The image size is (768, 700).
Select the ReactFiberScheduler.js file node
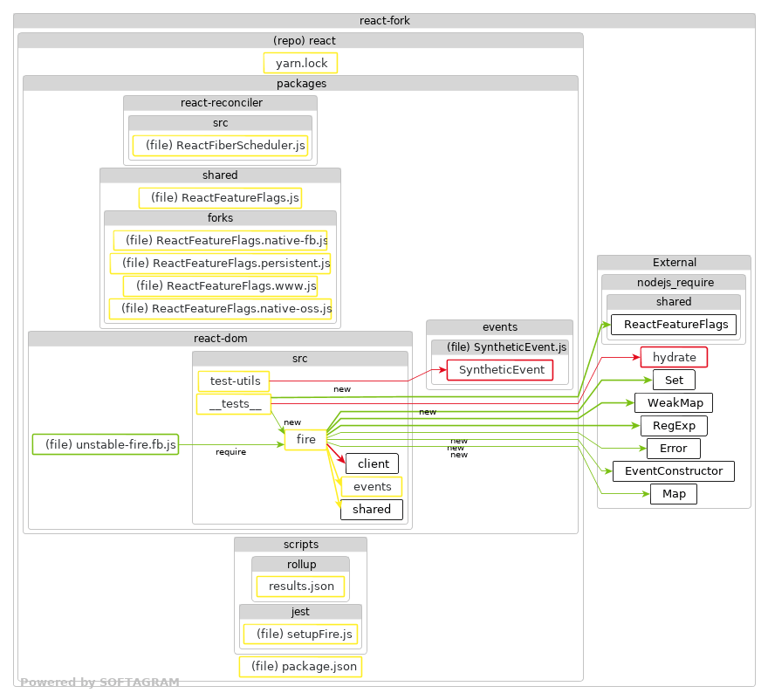pos(221,145)
